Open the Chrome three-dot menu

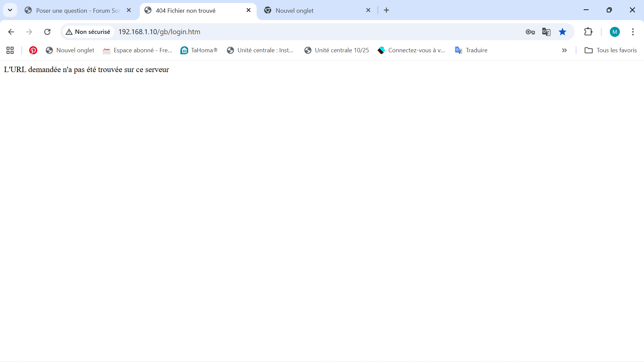click(x=633, y=32)
